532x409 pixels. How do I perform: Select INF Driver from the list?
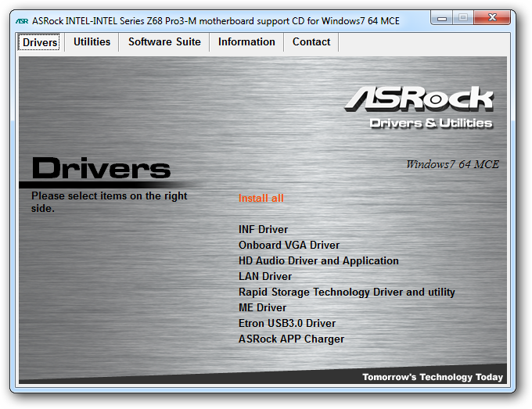point(264,229)
